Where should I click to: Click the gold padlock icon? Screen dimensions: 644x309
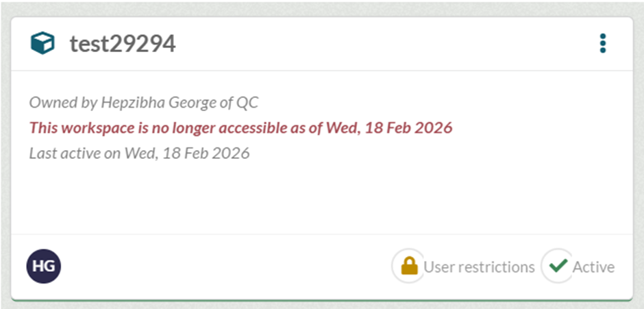click(x=409, y=266)
